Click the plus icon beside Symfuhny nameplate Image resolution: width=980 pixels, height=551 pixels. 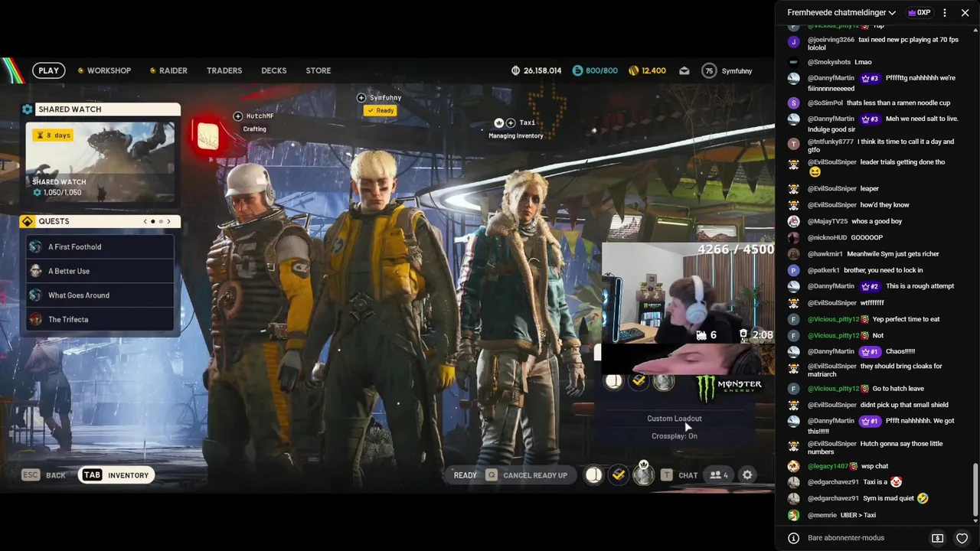pos(361,98)
